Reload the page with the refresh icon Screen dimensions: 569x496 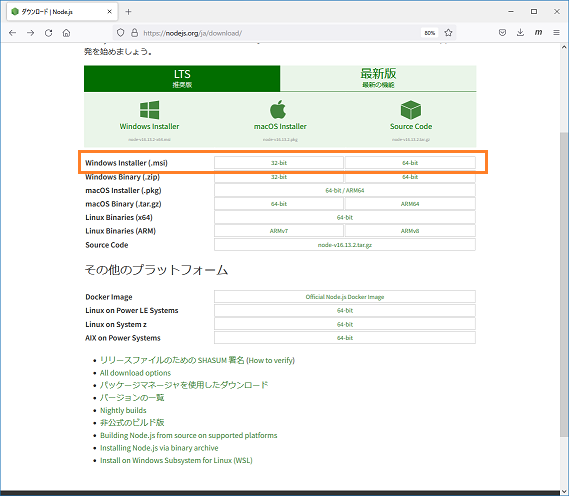[x=48, y=33]
